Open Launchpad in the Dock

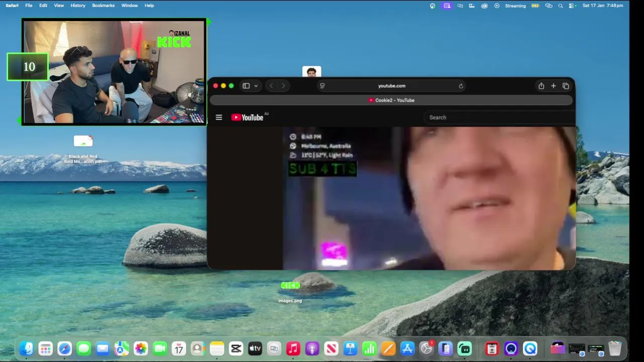[x=45, y=348]
